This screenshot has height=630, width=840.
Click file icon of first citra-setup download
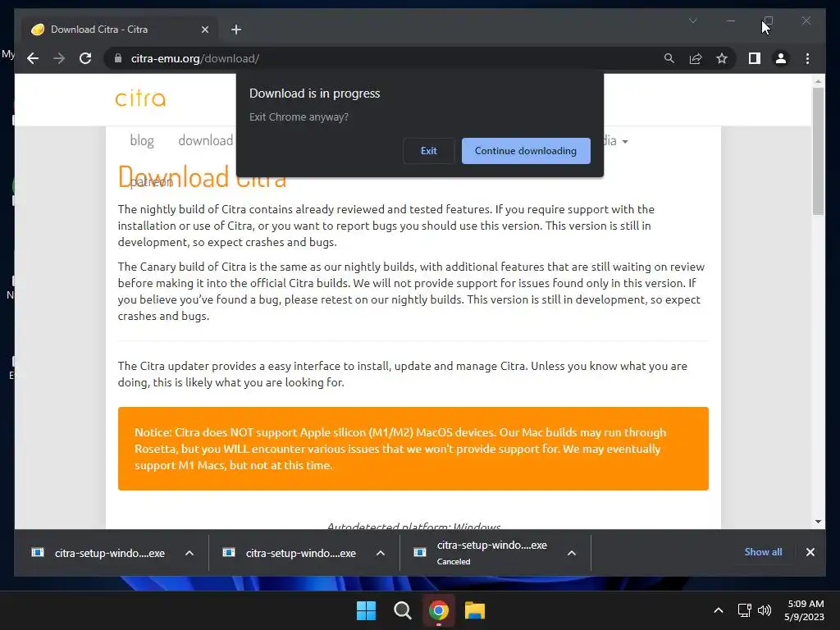point(38,552)
